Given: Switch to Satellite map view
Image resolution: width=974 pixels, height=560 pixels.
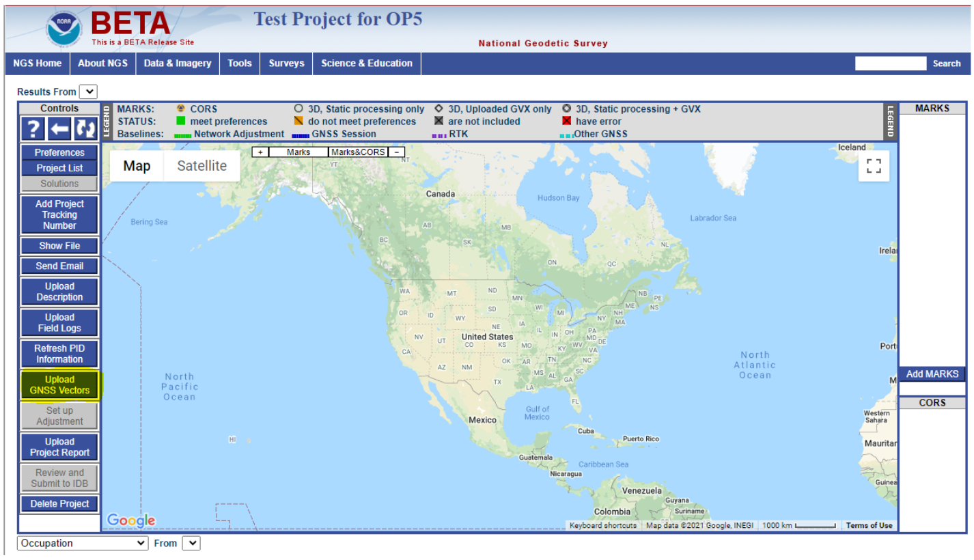Looking at the screenshot, I should [x=201, y=166].
